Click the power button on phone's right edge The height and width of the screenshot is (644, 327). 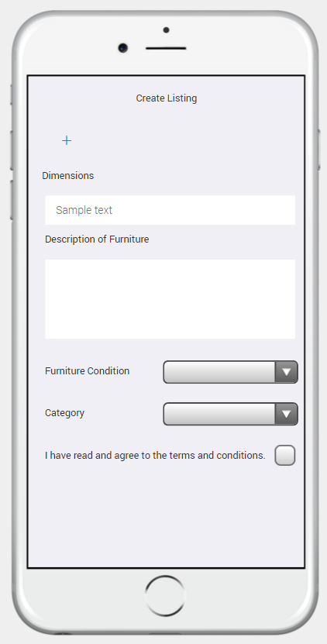click(x=318, y=150)
